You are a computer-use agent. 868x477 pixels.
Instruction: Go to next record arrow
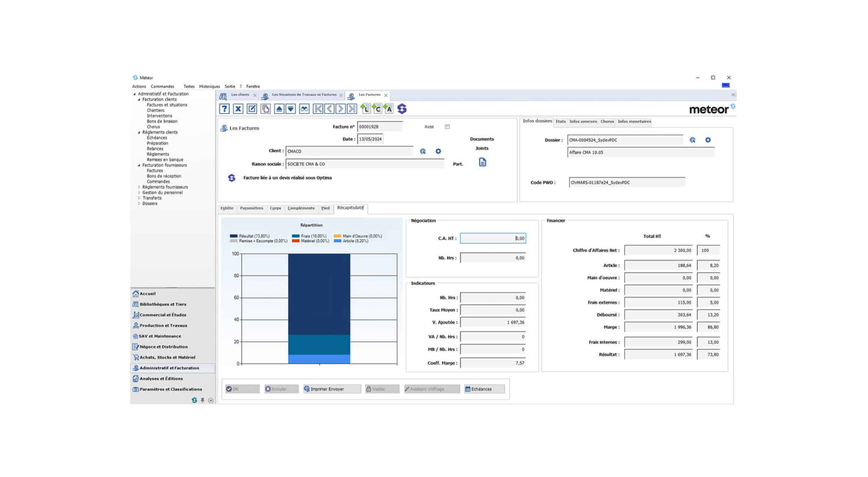(340, 109)
